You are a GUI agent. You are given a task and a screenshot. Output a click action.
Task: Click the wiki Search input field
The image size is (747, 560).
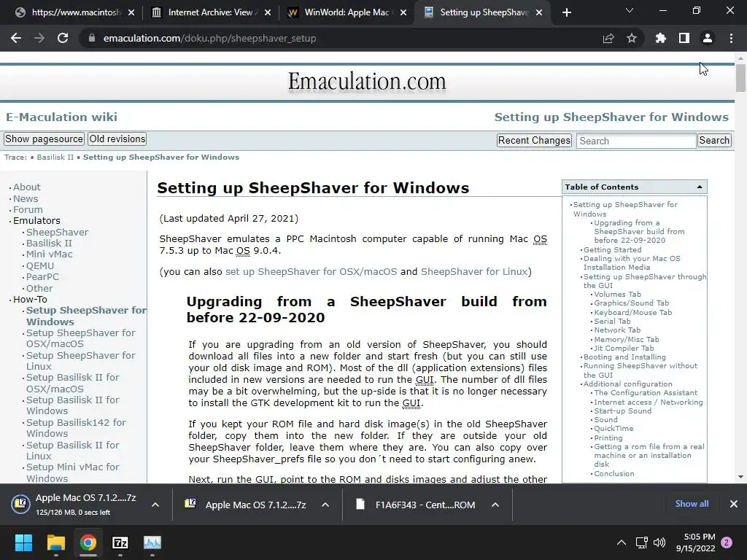[636, 141]
